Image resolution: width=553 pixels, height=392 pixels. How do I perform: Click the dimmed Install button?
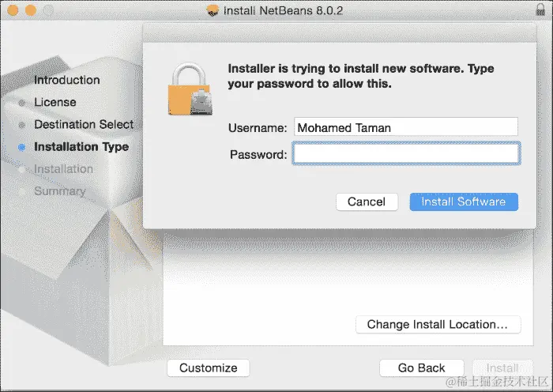tap(502, 368)
